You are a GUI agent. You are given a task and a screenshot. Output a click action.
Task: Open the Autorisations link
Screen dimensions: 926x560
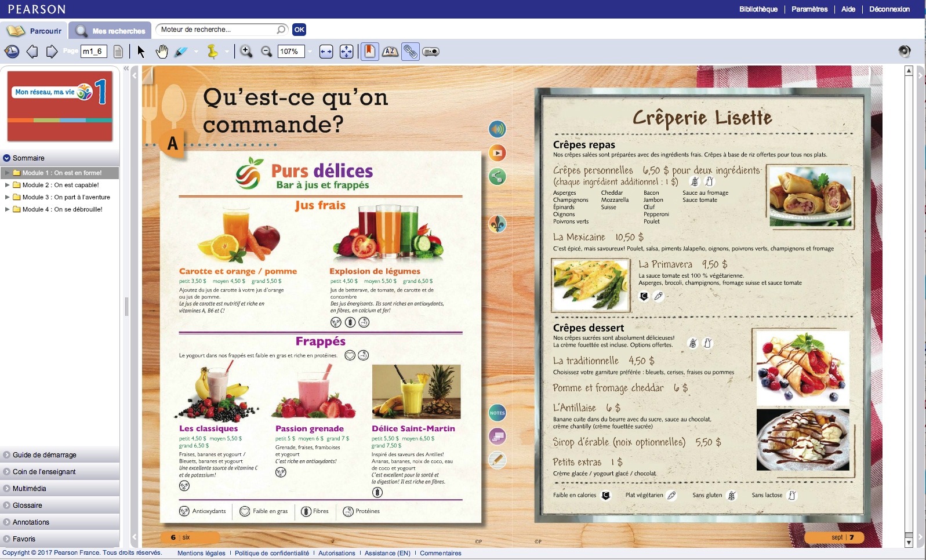(337, 553)
